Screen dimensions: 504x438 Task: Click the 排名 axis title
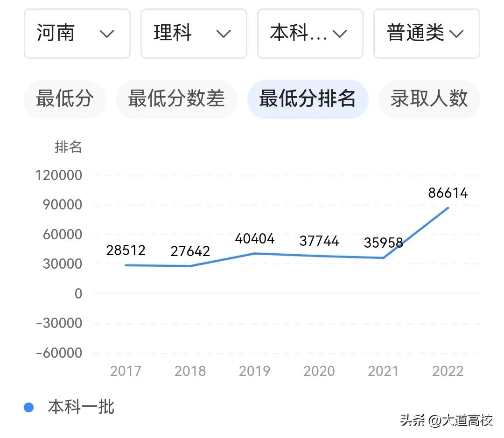68,147
